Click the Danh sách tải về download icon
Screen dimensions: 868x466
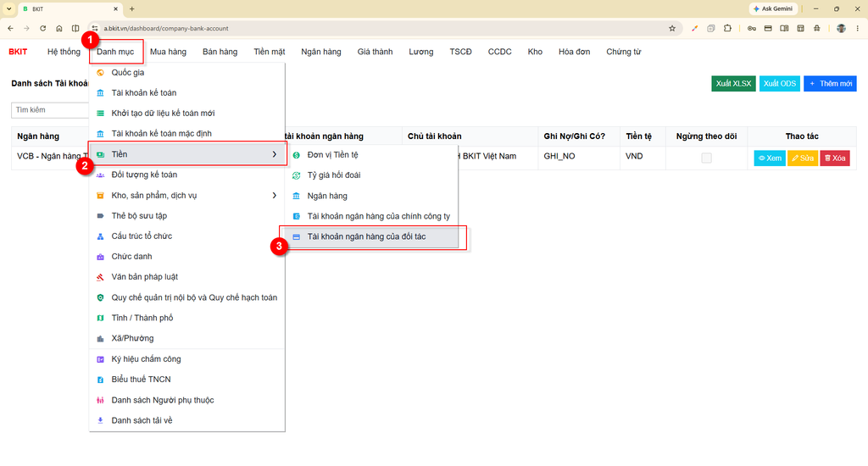[100, 420]
